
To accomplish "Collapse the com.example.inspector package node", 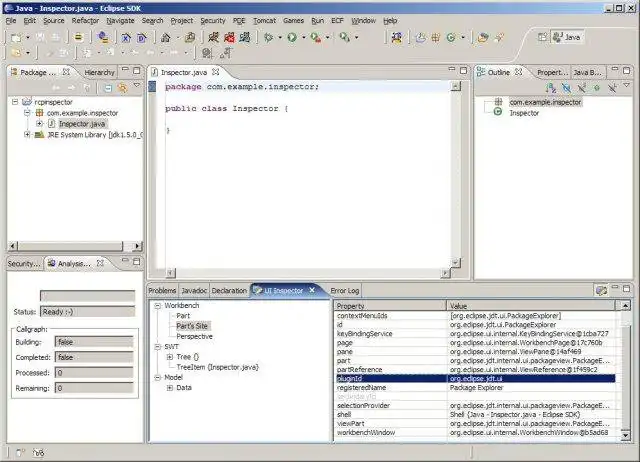I will 27,113.
